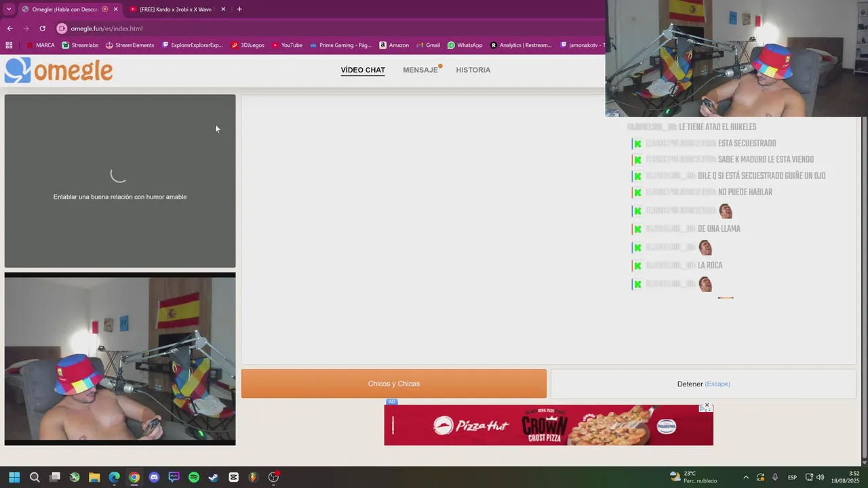The height and width of the screenshot is (488, 868).
Task: Click the Chrome taskbar icon
Action: (134, 477)
